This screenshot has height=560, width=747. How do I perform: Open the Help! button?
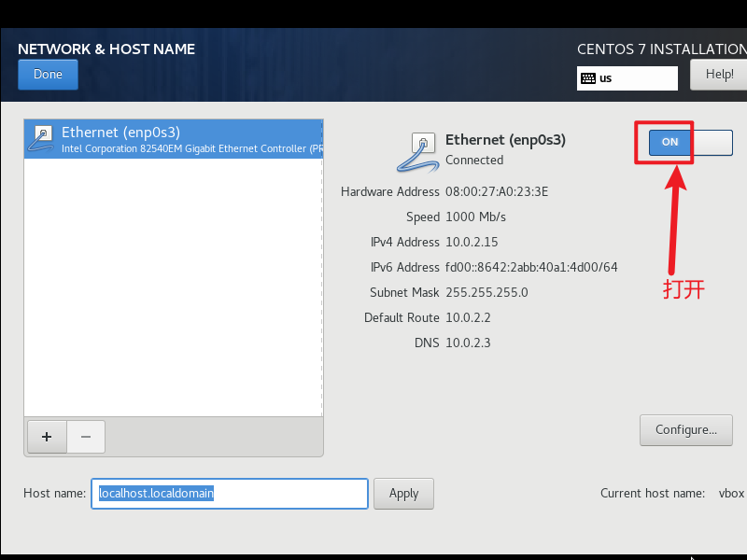click(x=718, y=75)
